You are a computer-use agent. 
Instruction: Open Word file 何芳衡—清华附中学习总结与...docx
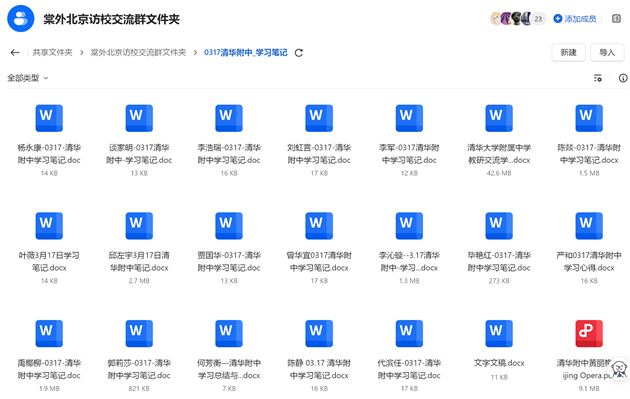click(229, 334)
